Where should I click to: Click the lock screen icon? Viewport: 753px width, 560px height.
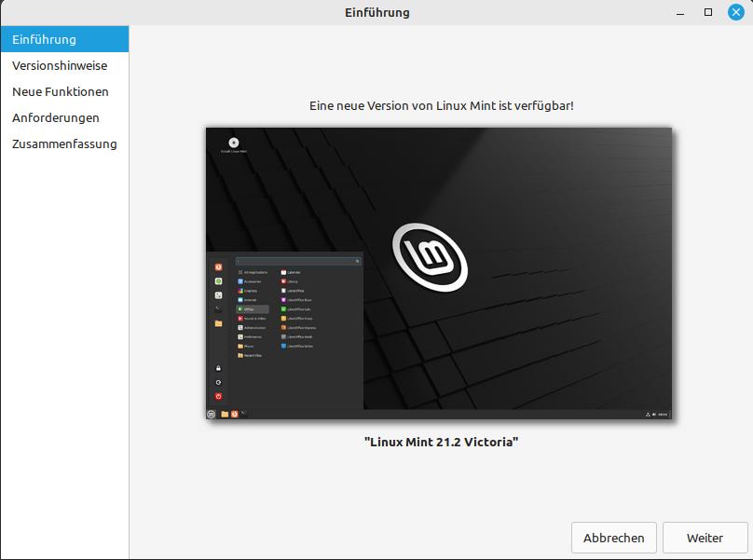point(219,368)
